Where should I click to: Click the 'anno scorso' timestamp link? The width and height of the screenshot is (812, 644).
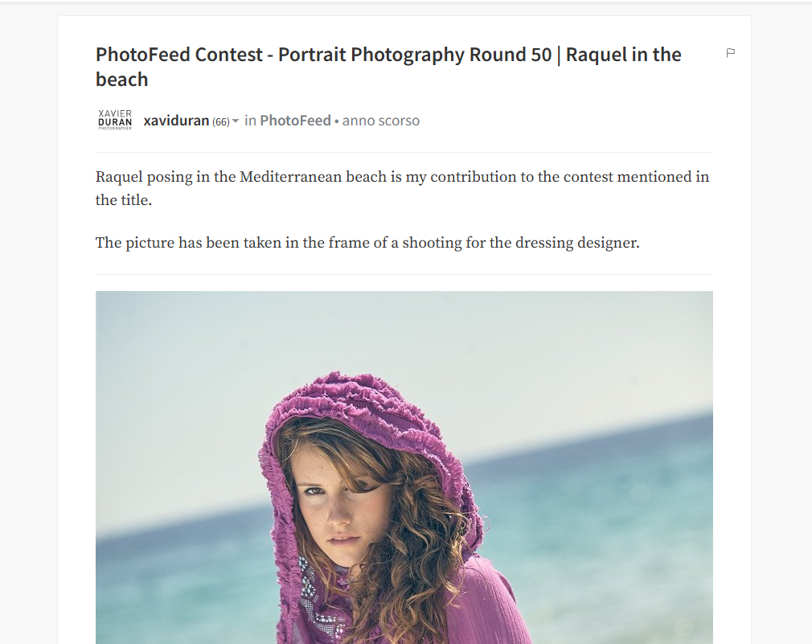point(380,121)
